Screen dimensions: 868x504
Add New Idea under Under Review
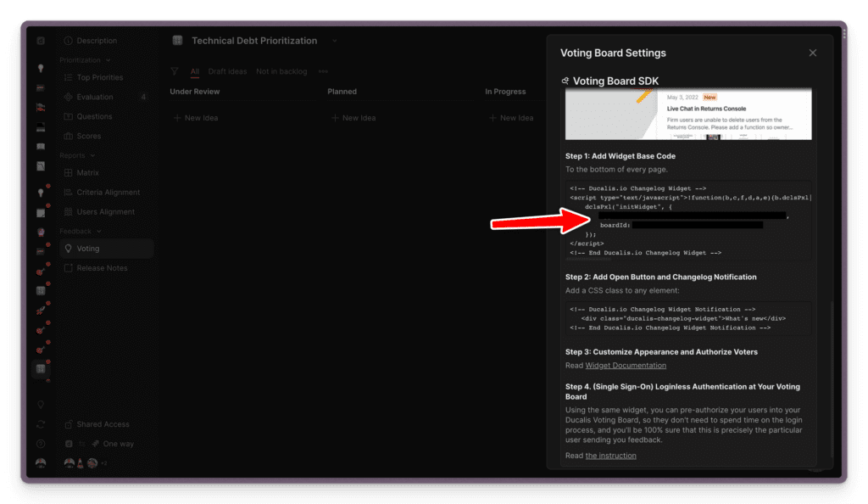coord(196,118)
